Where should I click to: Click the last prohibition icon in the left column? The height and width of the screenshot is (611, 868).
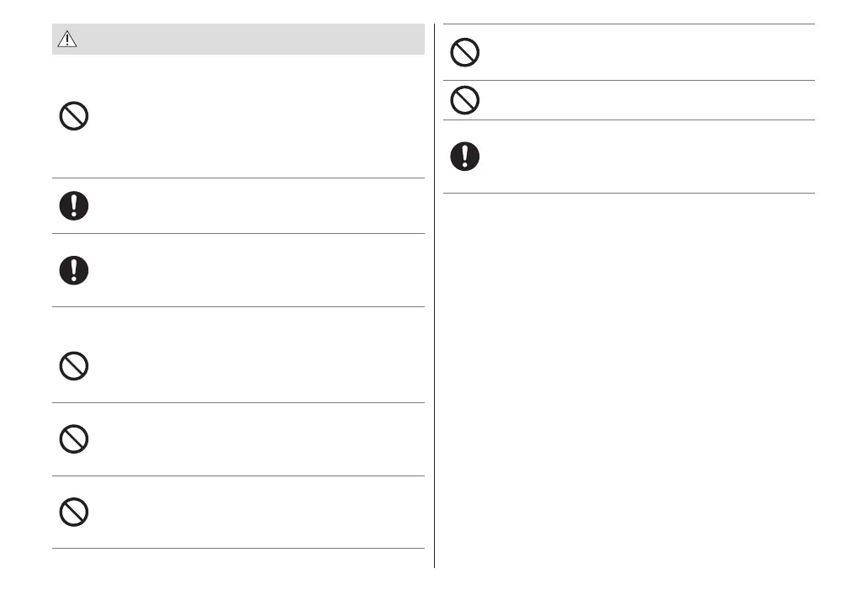point(74,512)
